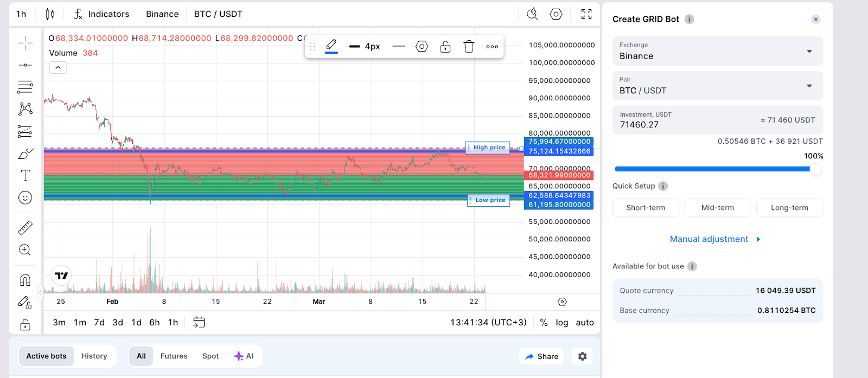Click the BTC / USDT symbol label

(218, 14)
